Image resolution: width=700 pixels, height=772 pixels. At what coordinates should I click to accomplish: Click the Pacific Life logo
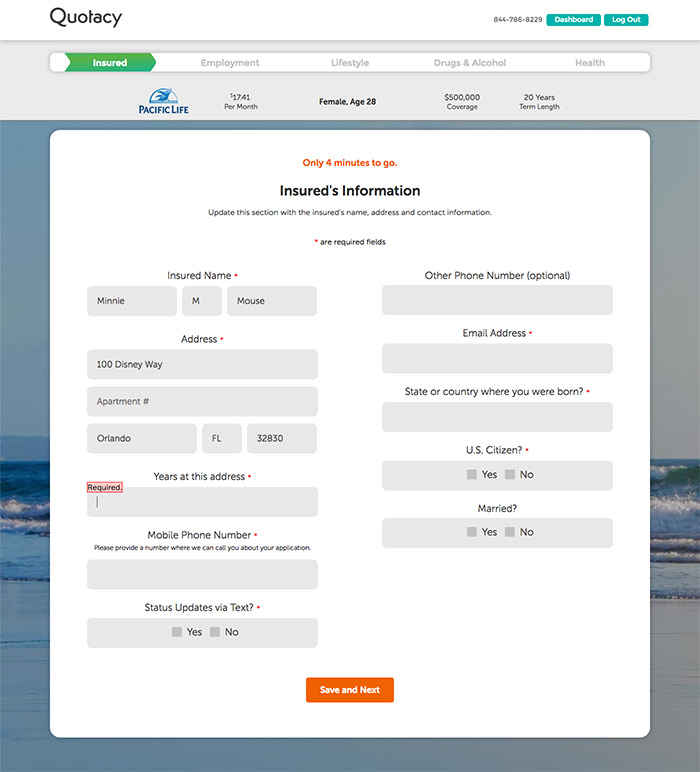pos(163,101)
